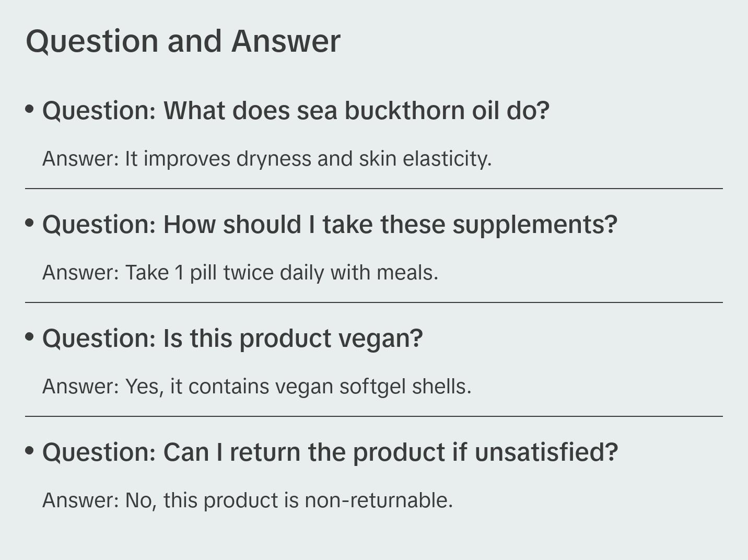Click the divider line under the dosage answer
This screenshot has height=560, width=748.
coord(374,302)
